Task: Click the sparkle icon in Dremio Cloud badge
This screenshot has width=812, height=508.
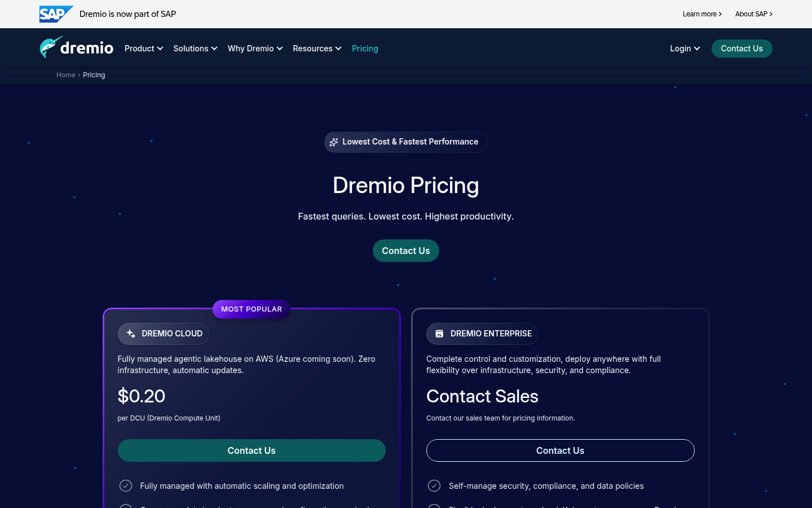Action: [x=131, y=334]
